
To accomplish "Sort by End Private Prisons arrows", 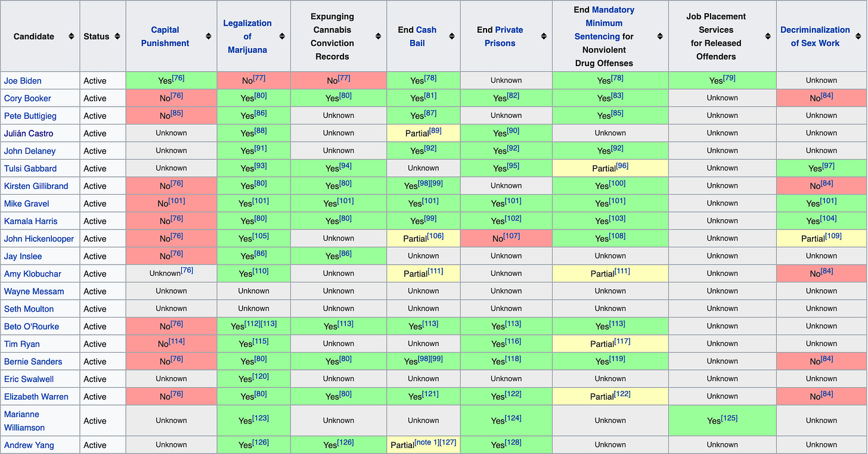I will point(544,36).
